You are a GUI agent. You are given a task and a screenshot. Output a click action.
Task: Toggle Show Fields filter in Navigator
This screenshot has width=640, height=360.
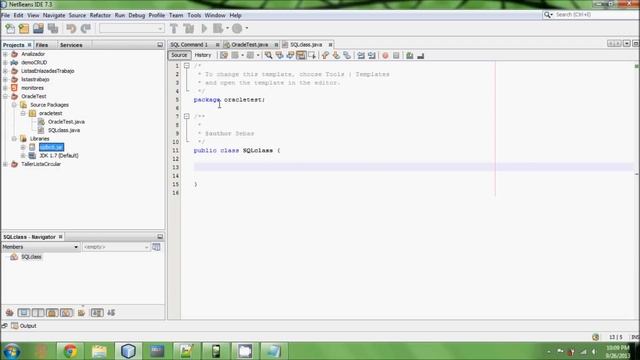click(x=24, y=313)
